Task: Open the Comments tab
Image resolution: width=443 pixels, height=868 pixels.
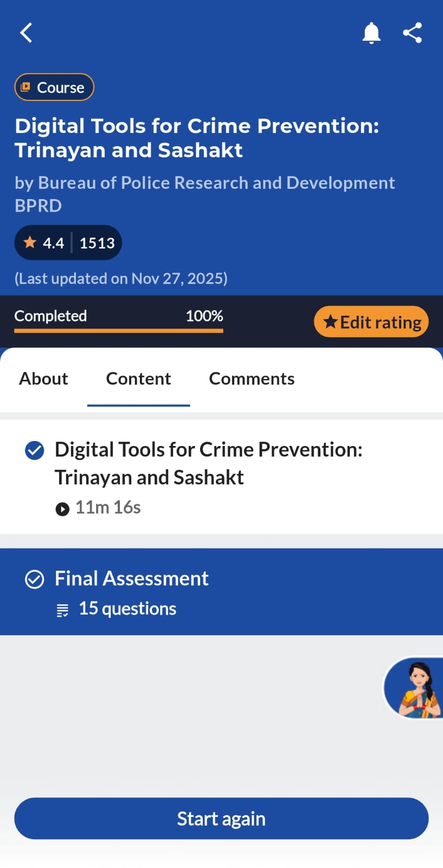Action: 252,379
